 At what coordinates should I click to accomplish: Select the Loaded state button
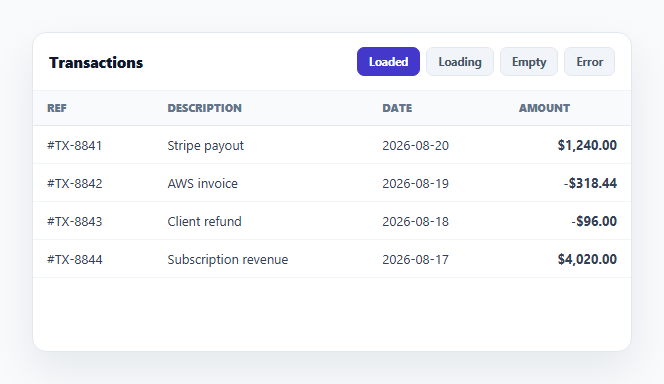point(388,62)
